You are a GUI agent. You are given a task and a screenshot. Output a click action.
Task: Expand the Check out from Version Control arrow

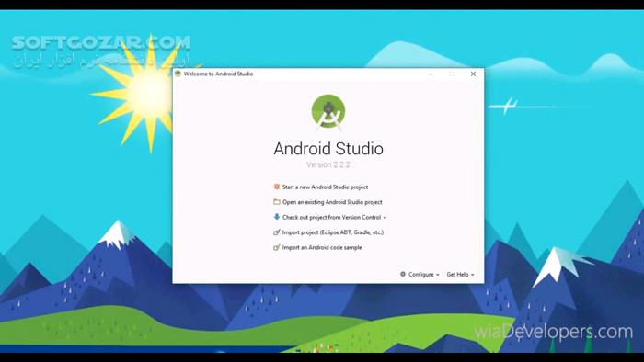click(385, 218)
